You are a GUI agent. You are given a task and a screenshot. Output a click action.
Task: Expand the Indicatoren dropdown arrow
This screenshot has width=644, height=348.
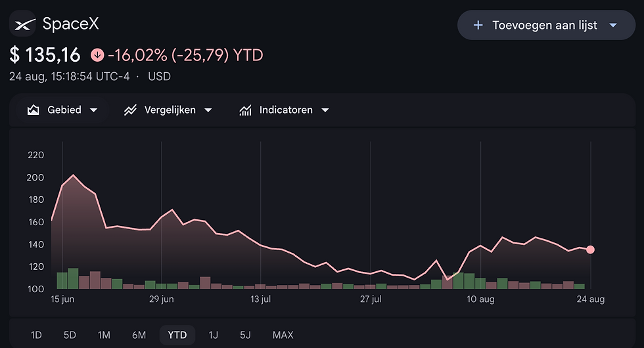click(x=325, y=110)
